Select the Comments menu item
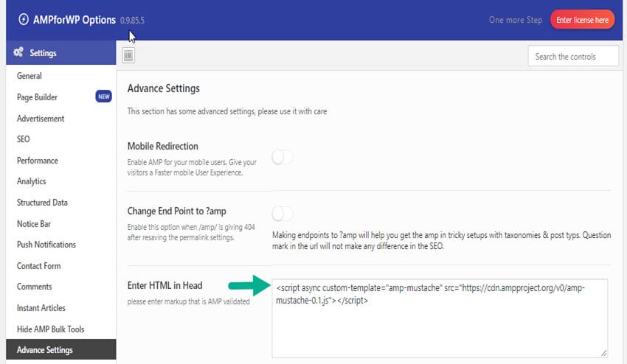The image size is (627, 364). click(34, 287)
